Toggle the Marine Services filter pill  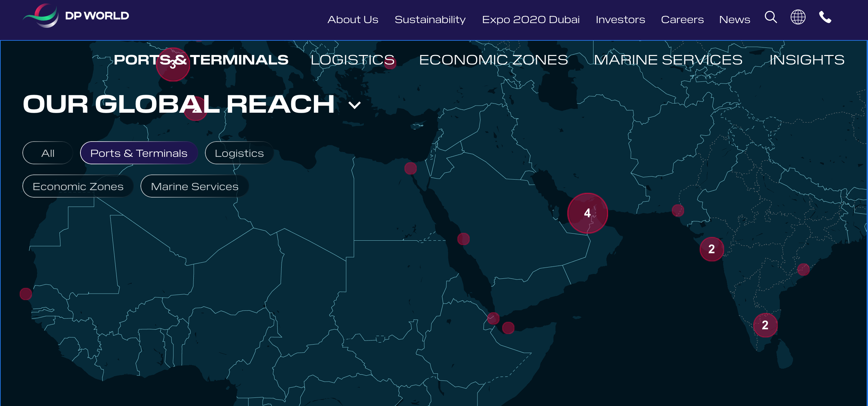tap(195, 186)
